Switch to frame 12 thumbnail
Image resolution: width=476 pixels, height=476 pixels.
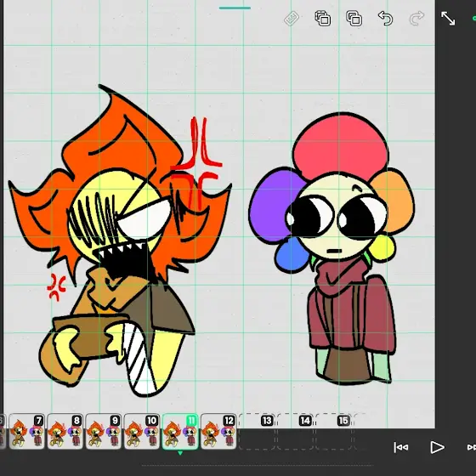(218, 432)
